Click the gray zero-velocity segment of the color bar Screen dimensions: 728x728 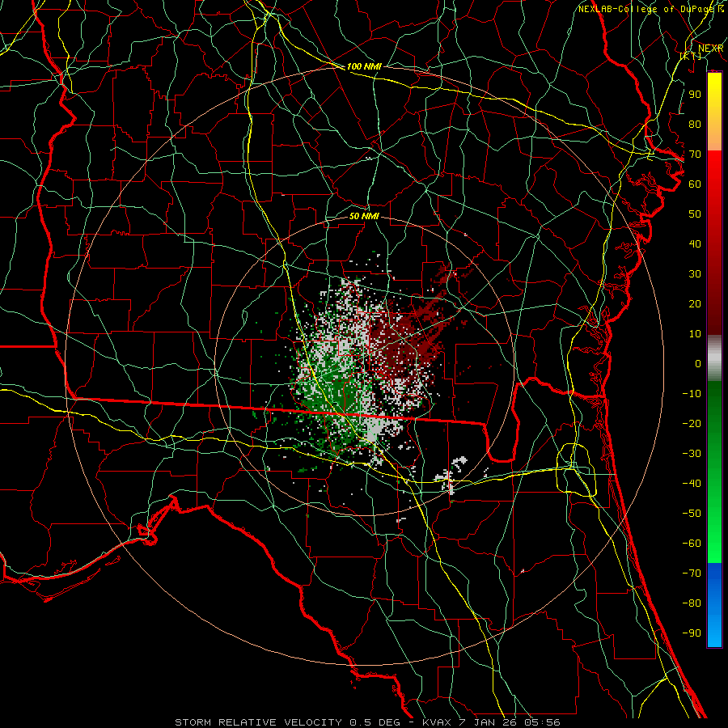click(x=714, y=358)
